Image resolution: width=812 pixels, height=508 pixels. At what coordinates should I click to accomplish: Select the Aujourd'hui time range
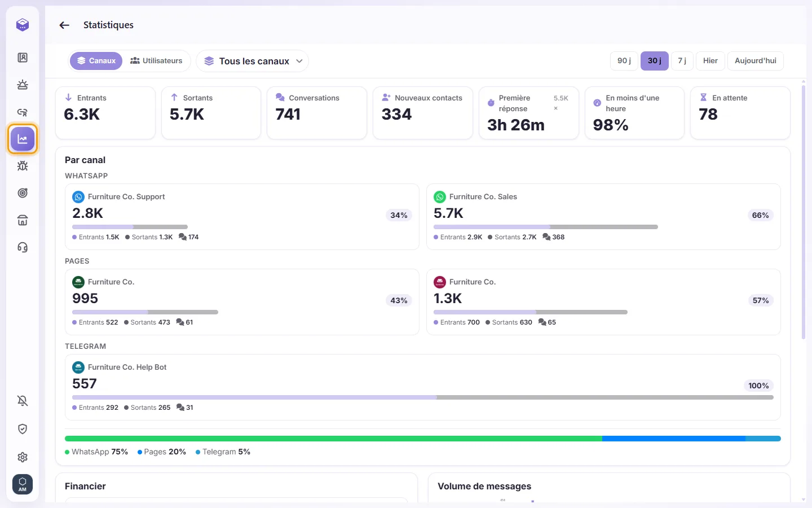pos(756,61)
